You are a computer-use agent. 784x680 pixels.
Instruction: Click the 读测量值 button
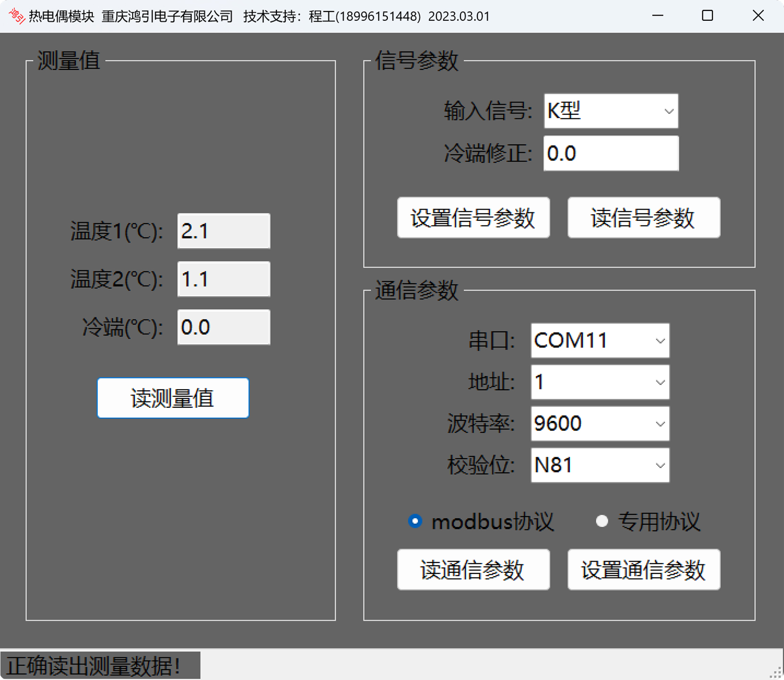click(x=173, y=398)
